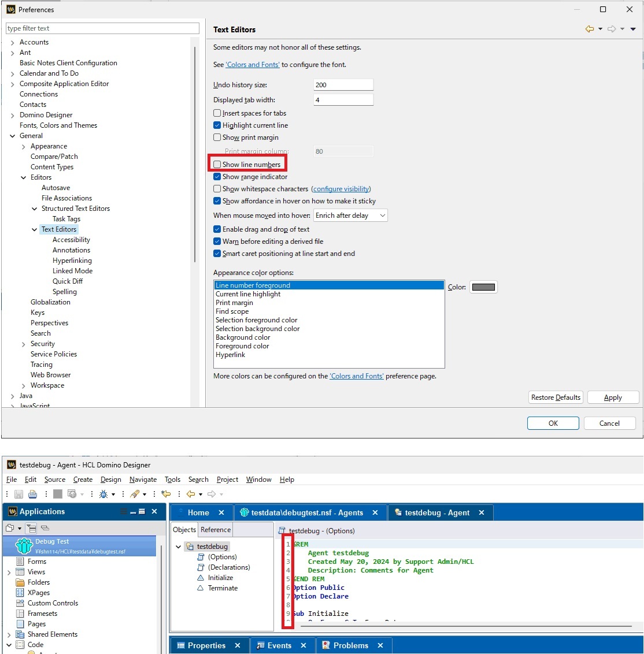Click the Apply button

click(613, 397)
